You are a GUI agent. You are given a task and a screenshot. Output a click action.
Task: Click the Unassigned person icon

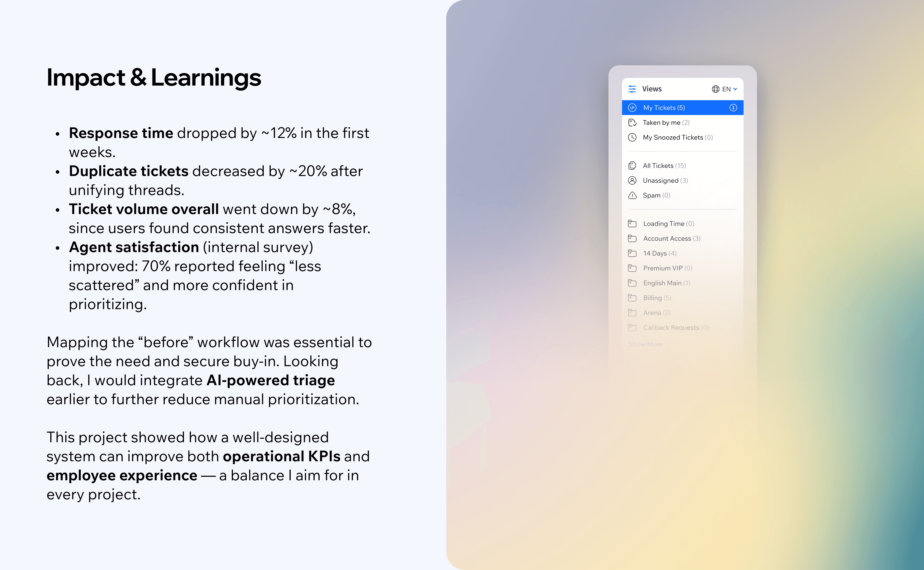pyautogui.click(x=632, y=181)
